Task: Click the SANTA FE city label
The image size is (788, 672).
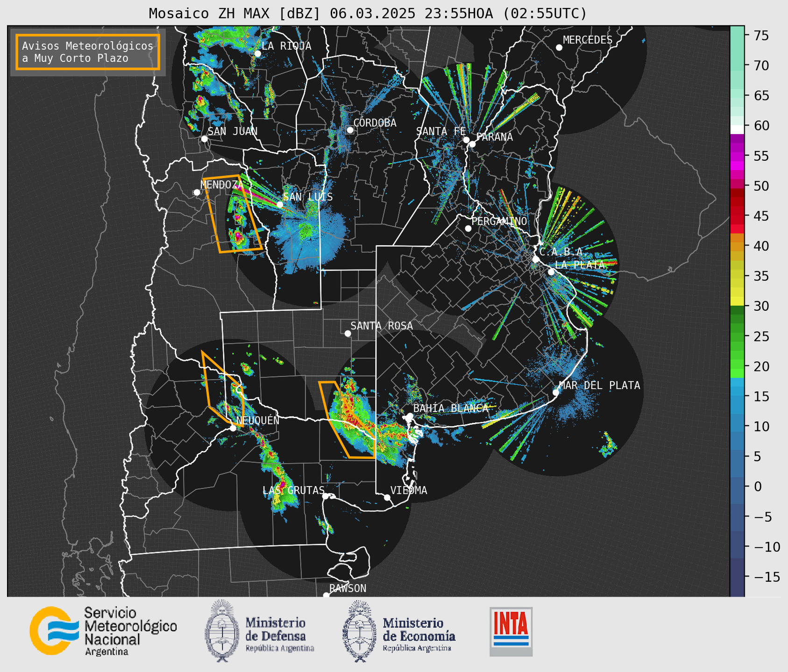Action: coord(441,131)
